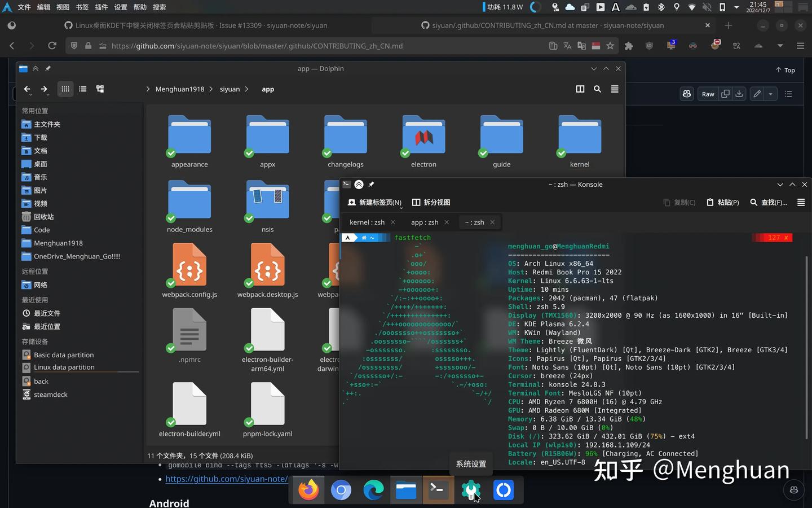Toggle split view in Dolphin's toolbar
This screenshot has width=812, height=508.
(580, 89)
